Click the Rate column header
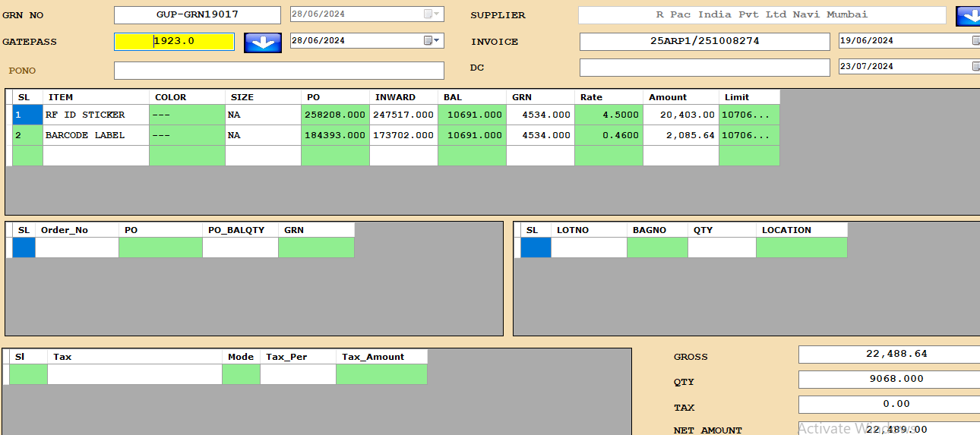The image size is (980, 435). tap(608, 97)
